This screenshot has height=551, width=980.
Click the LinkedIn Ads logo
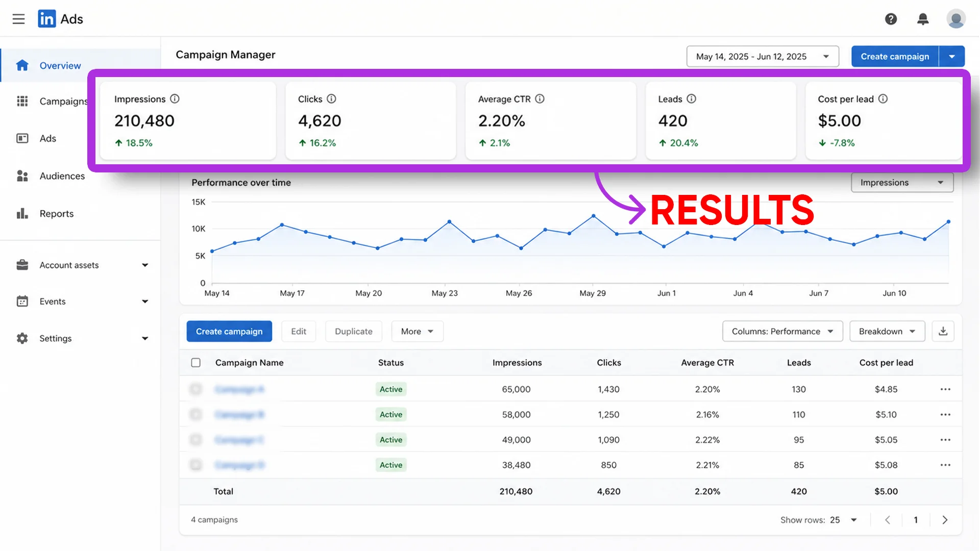(x=60, y=19)
